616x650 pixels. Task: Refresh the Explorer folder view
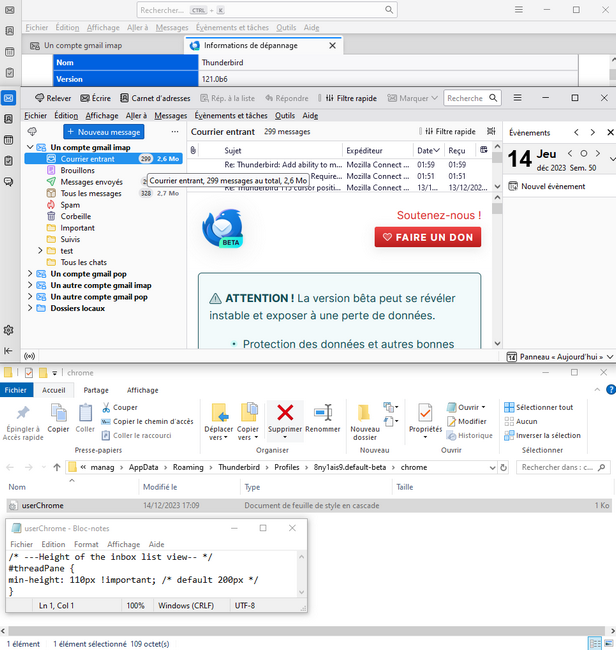click(x=503, y=468)
